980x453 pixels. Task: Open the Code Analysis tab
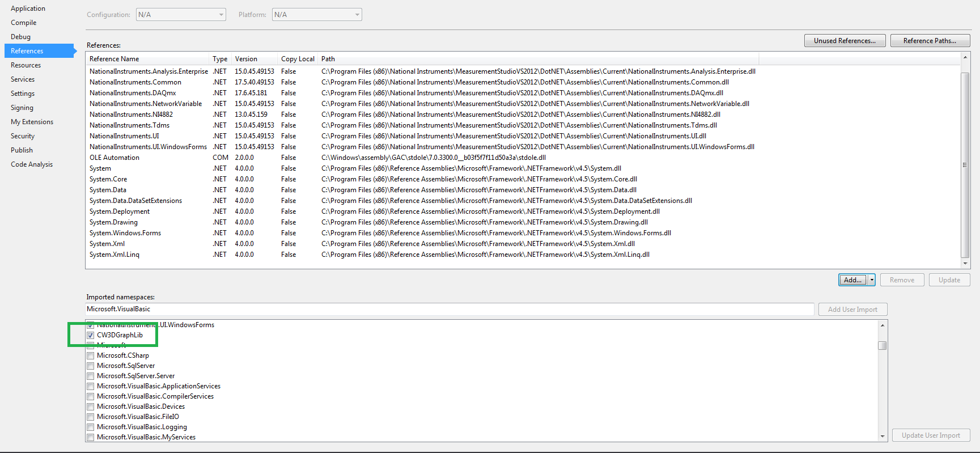pos(32,164)
